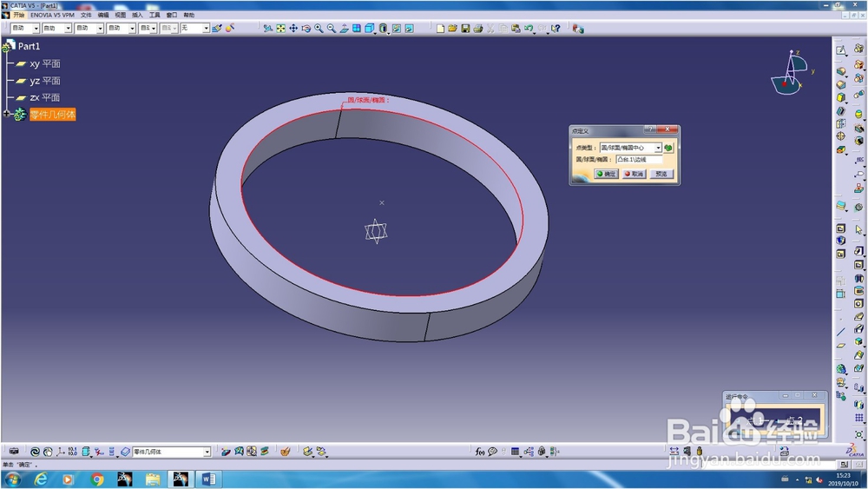Select Part1 in the tree
The width and height of the screenshot is (868, 489).
click(29, 46)
